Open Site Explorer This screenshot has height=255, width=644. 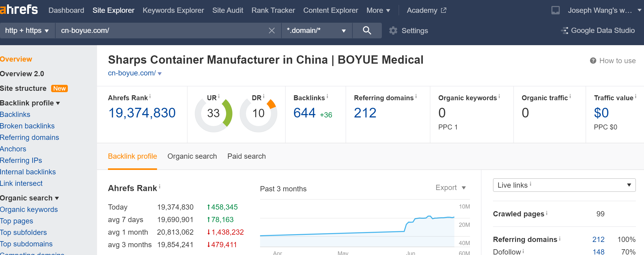[113, 10]
